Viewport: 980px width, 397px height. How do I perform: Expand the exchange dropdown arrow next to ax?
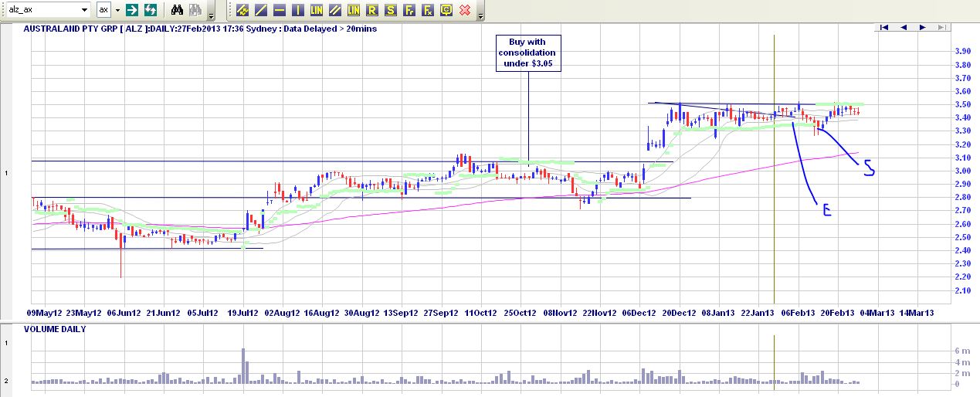click(117, 10)
